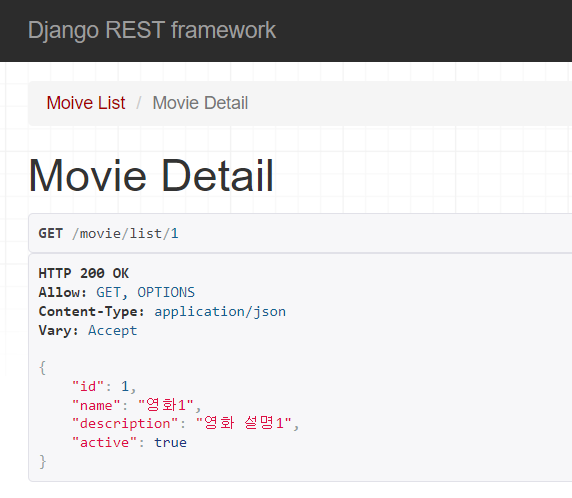This screenshot has height=498, width=572.
Task: Select the Vary: Accept header line
Action: pyautogui.click(x=88, y=331)
